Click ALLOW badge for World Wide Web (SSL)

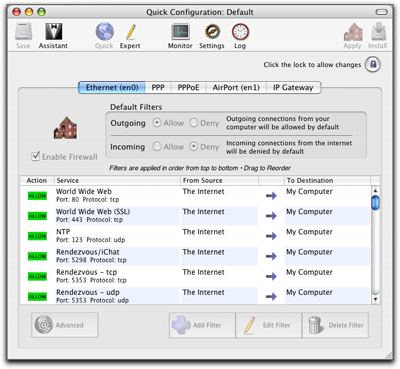point(37,216)
